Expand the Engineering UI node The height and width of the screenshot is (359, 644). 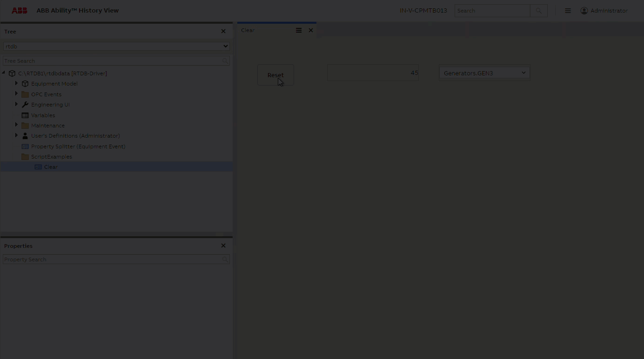[x=16, y=104]
